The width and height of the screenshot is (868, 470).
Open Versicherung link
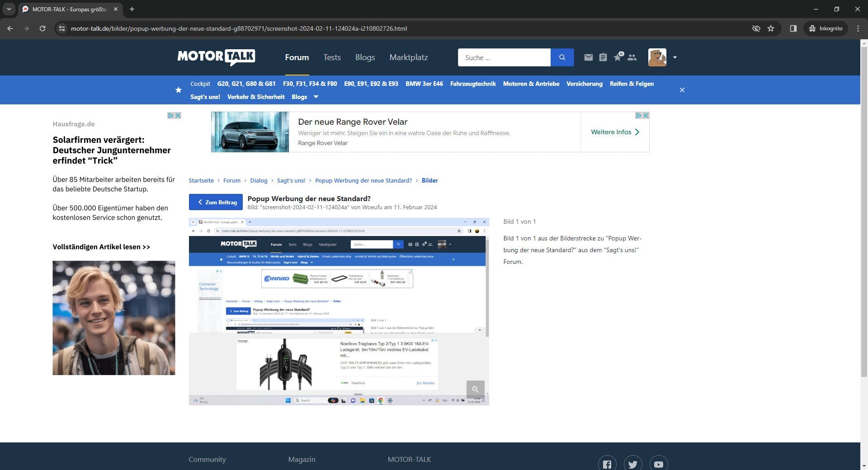[x=585, y=84]
